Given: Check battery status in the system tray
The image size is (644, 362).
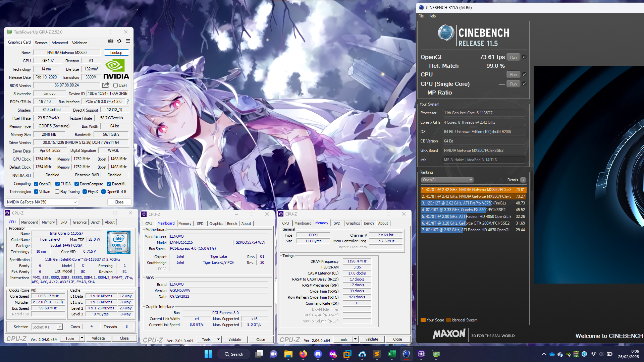Looking at the screenshot, I should click(x=609, y=354).
